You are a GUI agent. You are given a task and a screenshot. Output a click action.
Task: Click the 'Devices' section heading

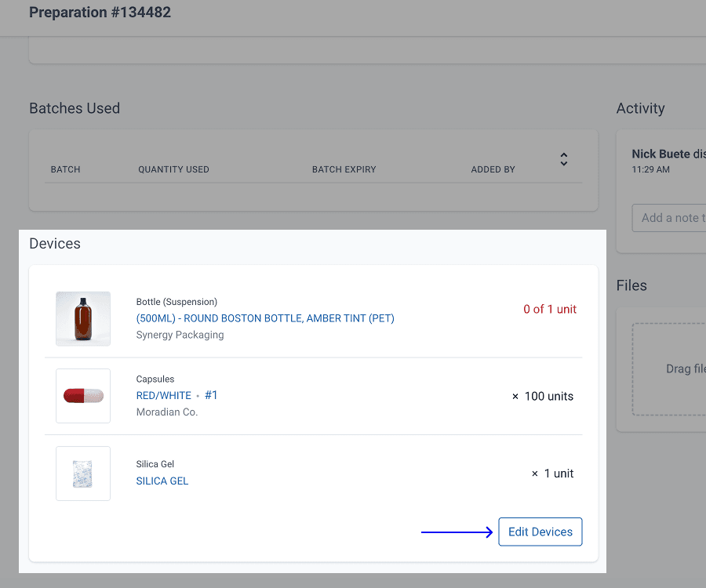pos(55,243)
